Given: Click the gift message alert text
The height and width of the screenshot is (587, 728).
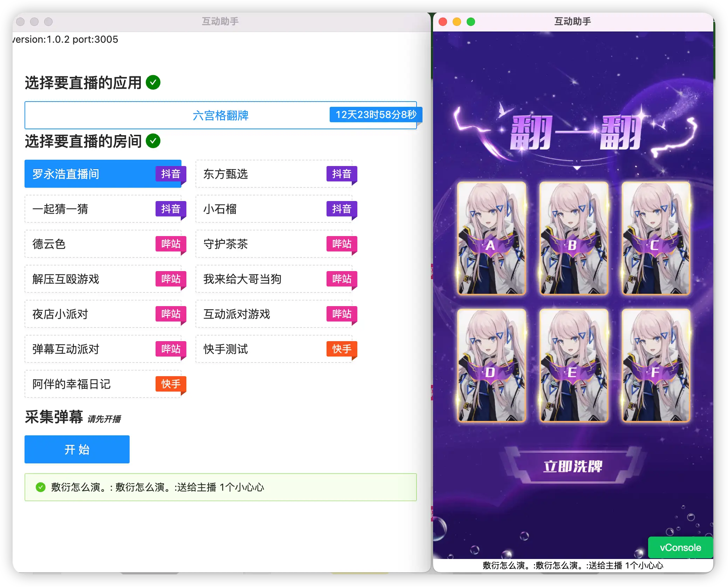Looking at the screenshot, I should (x=158, y=487).
